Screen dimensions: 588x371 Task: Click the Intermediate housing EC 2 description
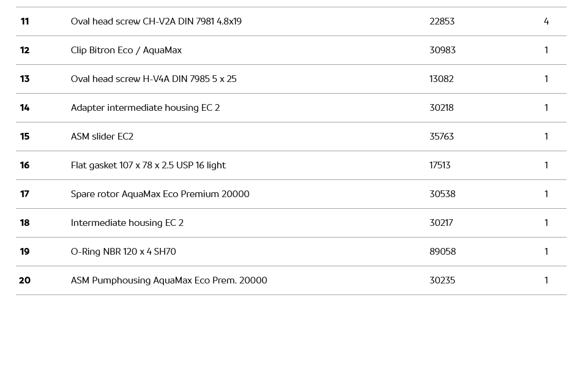pos(127,223)
